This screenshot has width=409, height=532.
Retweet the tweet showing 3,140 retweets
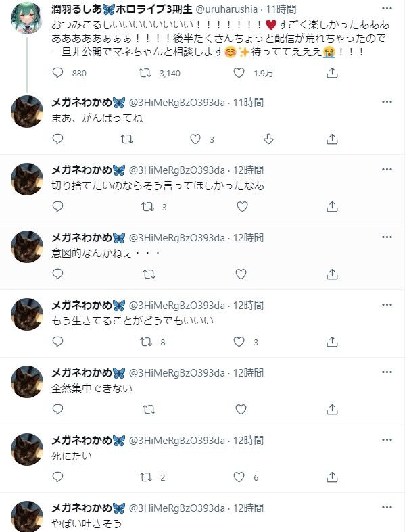145,72
